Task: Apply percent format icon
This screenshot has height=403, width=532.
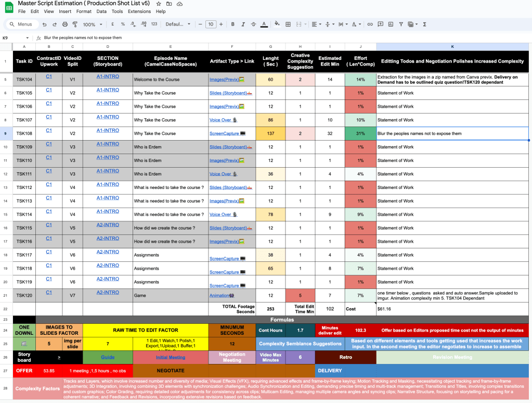Action: coord(123,24)
